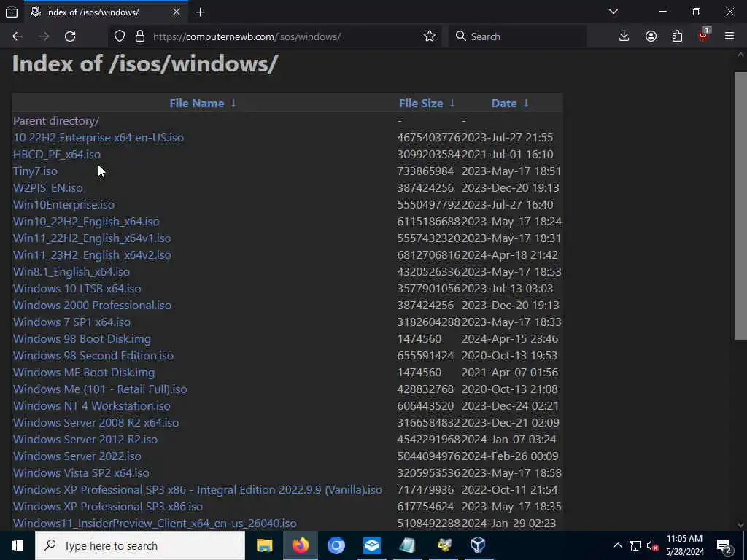Sort the listing by Date header

[x=504, y=104]
